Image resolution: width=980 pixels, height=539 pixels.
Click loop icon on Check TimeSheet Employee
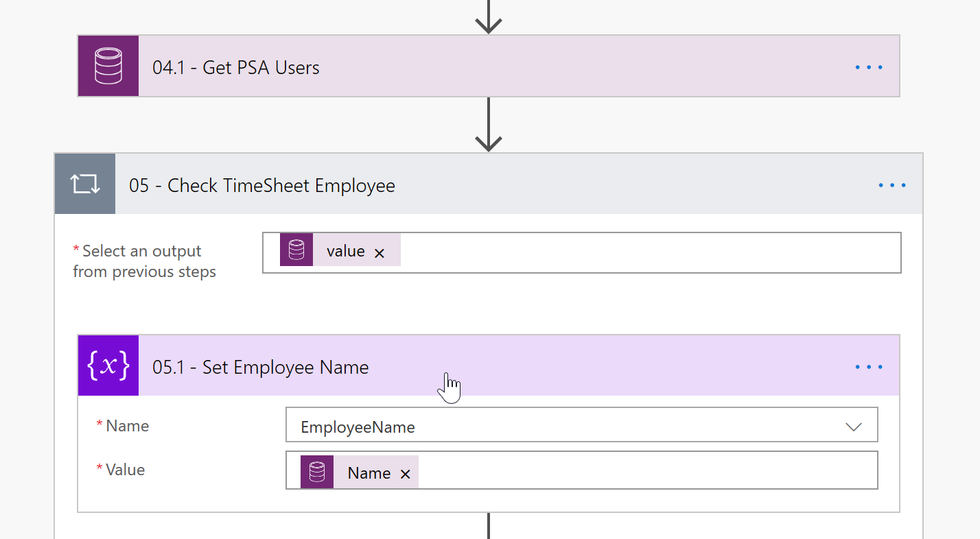pos(85,184)
